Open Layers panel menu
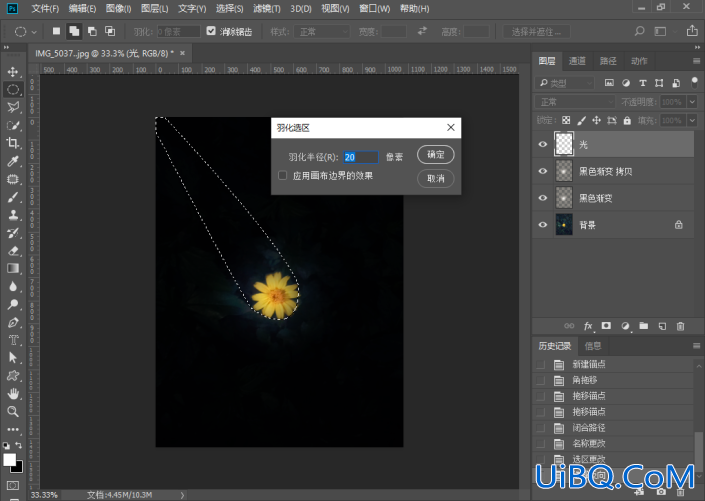The height and width of the screenshot is (501, 705). (x=696, y=61)
